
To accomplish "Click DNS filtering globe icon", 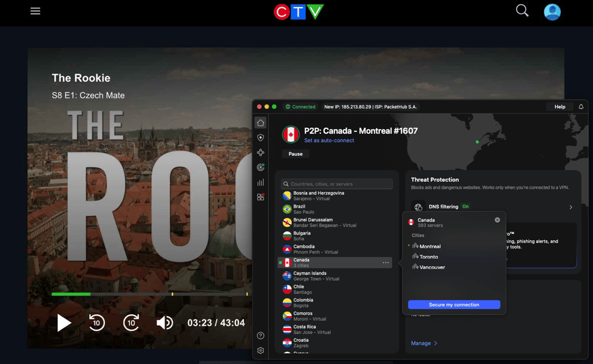I will click(x=418, y=207).
